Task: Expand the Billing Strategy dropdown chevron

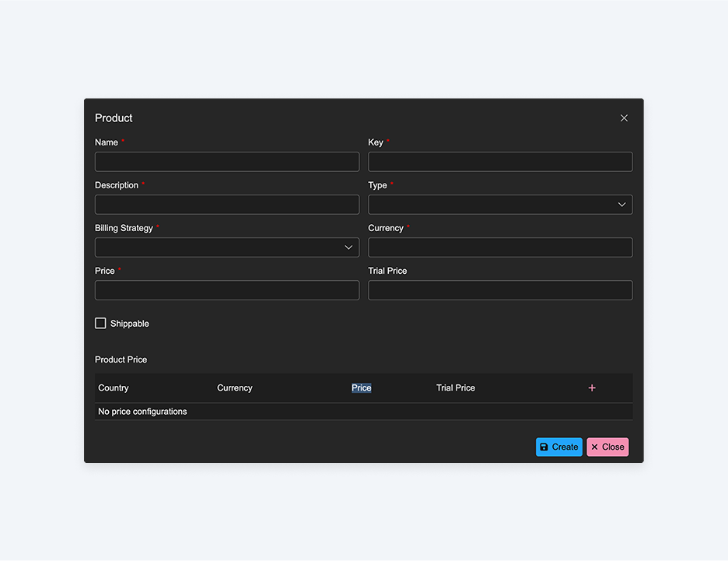Action: 348,247
